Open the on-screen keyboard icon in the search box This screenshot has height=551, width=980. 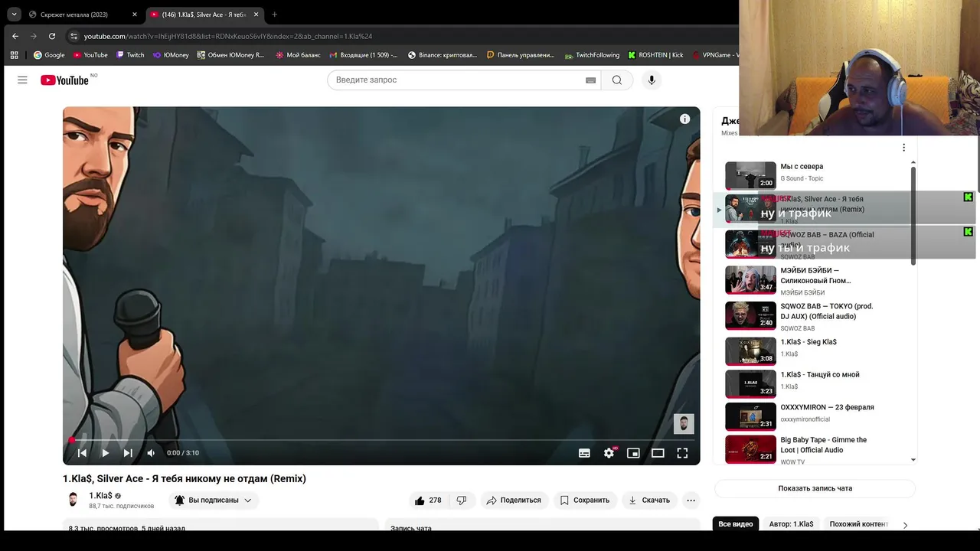point(591,80)
